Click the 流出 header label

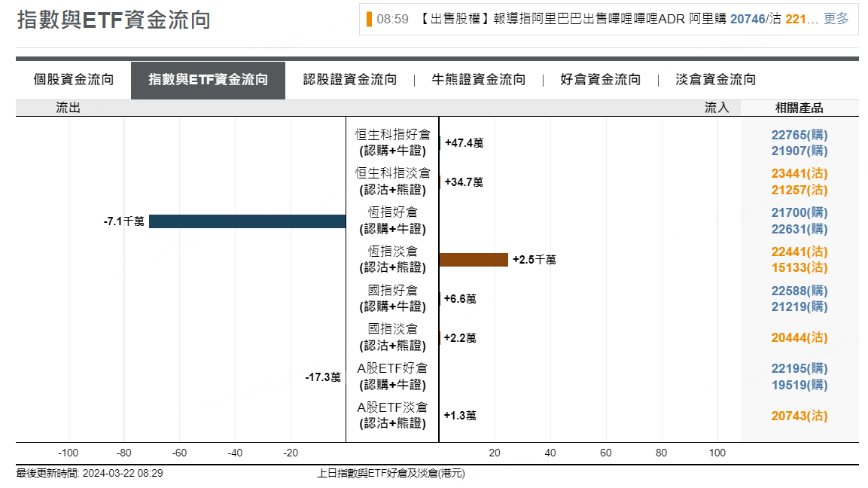click(68, 108)
